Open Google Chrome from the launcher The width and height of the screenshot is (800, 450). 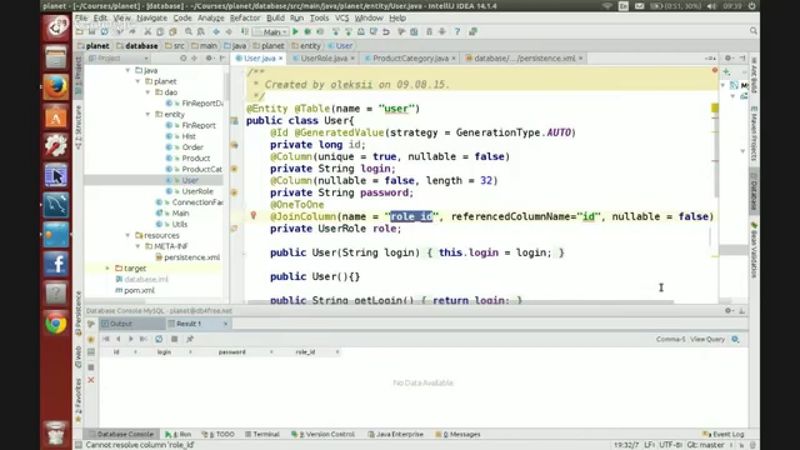click(x=56, y=323)
